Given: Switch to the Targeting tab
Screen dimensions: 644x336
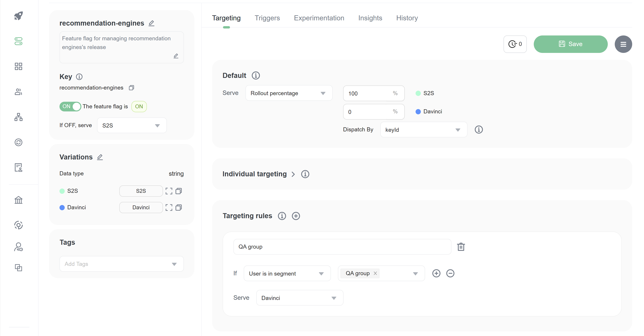Looking at the screenshot, I should pos(226,18).
